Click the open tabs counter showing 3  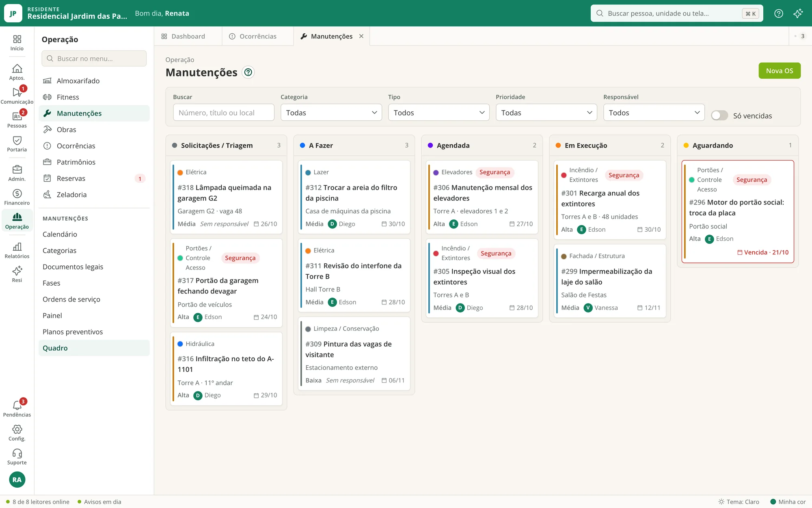799,36
